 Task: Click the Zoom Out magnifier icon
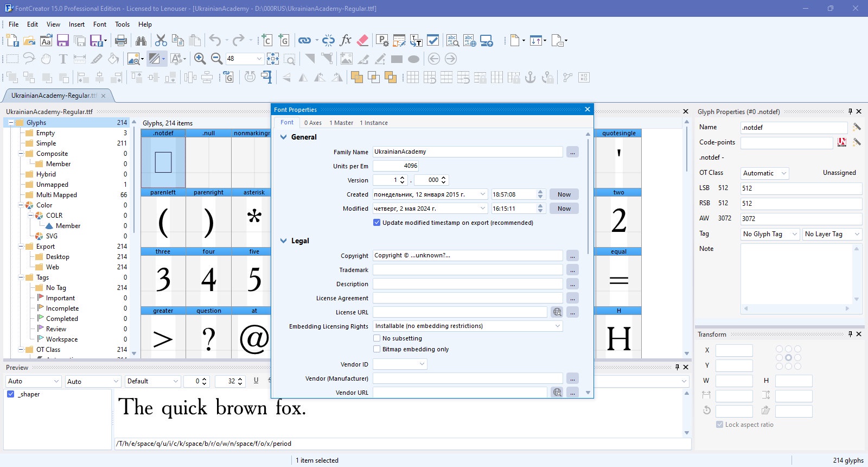pos(216,59)
